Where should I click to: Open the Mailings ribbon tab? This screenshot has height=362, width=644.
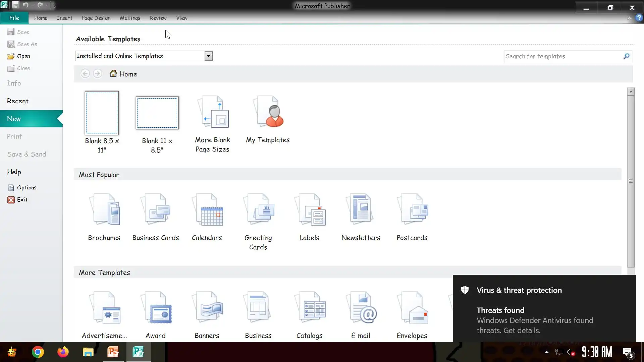[130, 18]
